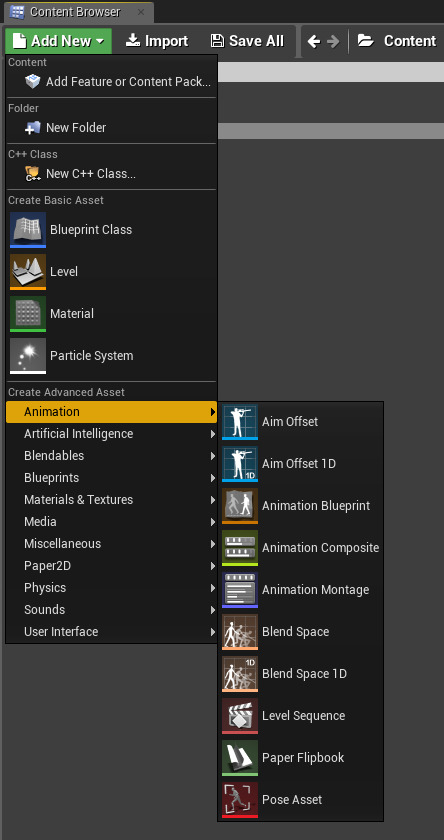Click the Particle System icon
Screen dimensions: 444x840
tap(28, 356)
